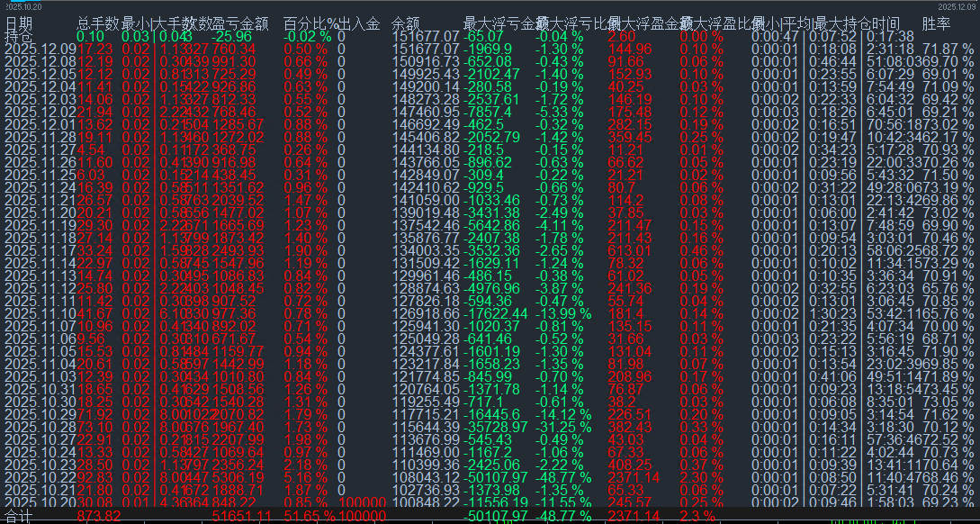
Task: Click the profit percentage 1.98 %
Action: click(305, 438)
